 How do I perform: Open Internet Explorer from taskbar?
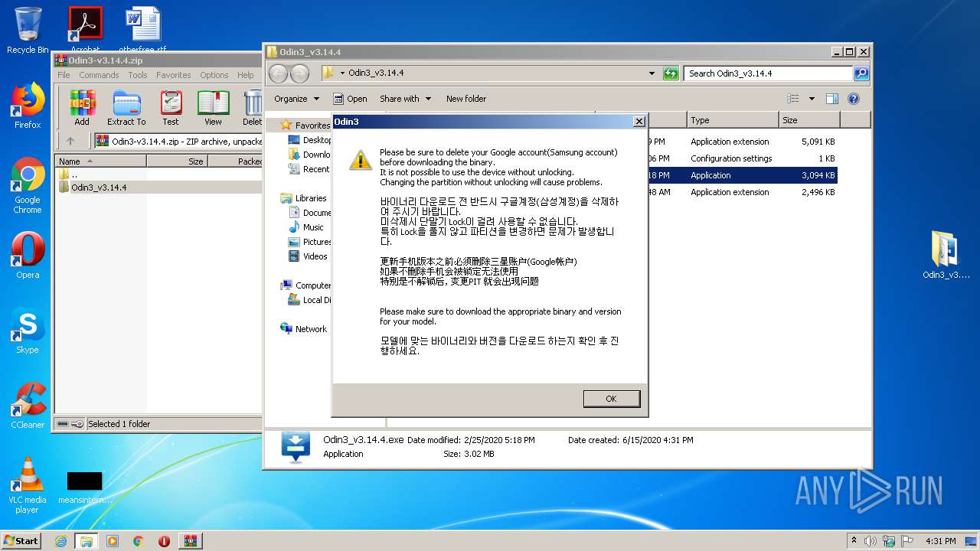60,541
